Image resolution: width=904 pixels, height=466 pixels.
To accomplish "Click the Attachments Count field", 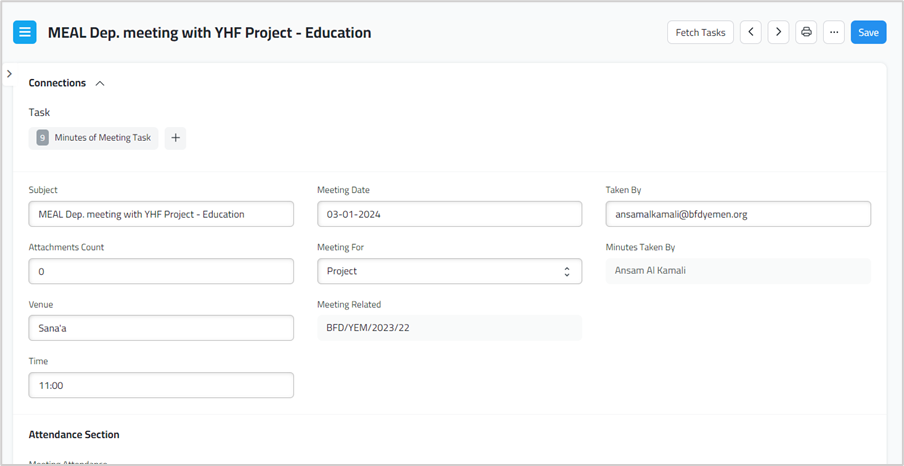I will click(x=161, y=271).
